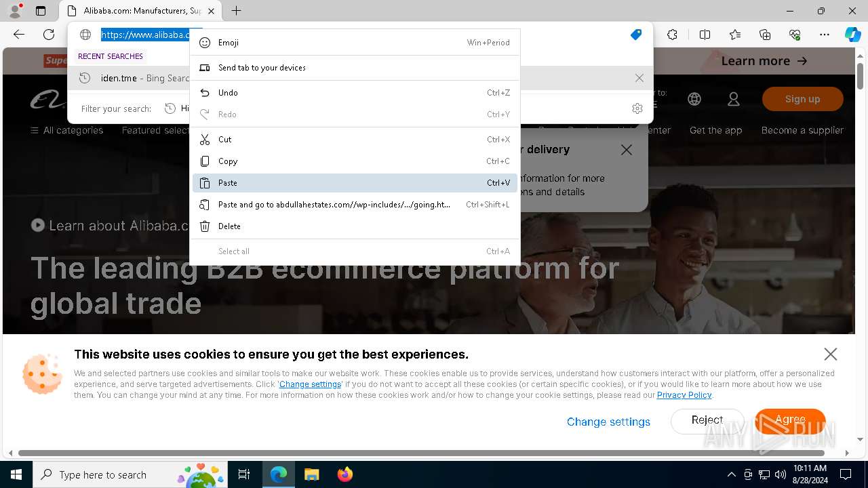Click the inline 'Change settings' link in cookie text
The height and width of the screenshot is (488, 868).
pos(311,384)
